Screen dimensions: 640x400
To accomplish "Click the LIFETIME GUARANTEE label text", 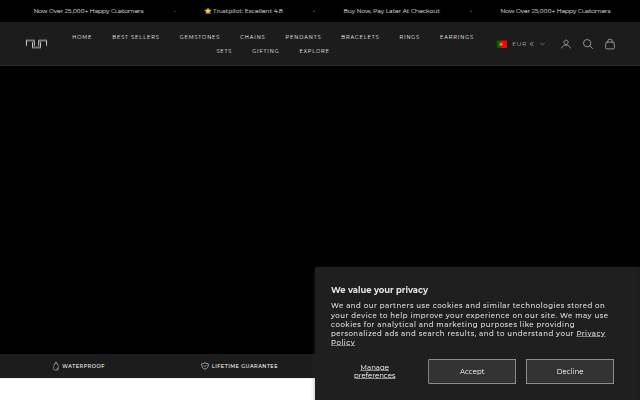I will [x=244, y=366].
